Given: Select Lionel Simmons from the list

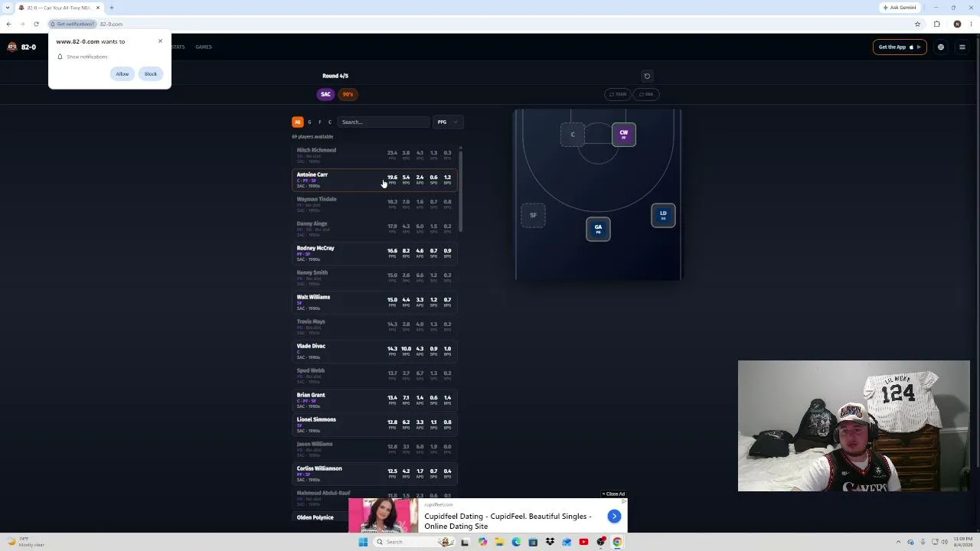Looking at the screenshot, I should [x=374, y=425].
